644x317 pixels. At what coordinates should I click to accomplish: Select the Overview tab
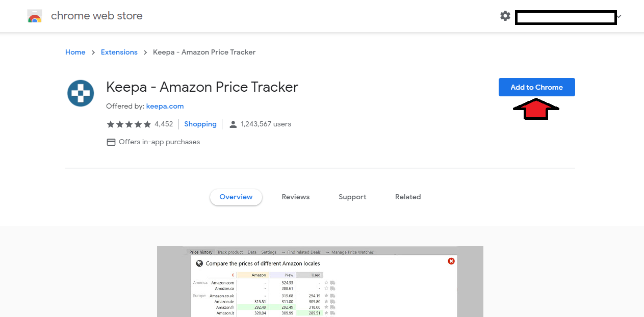[x=236, y=197]
